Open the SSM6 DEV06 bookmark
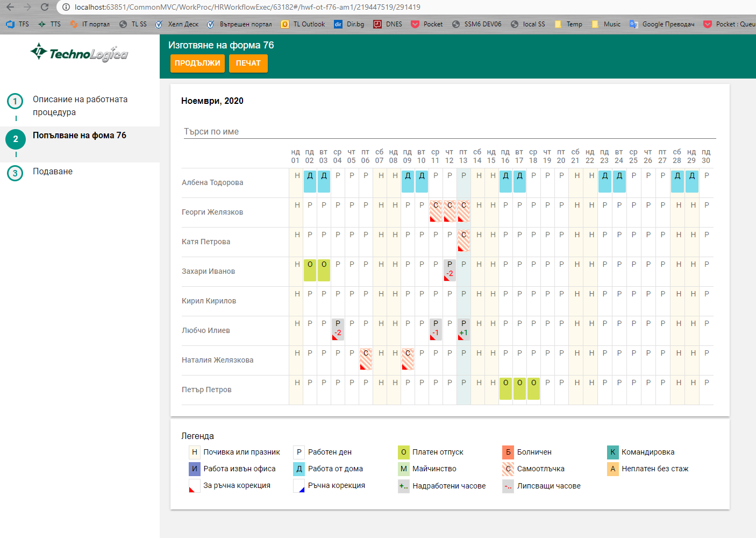 point(477,24)
